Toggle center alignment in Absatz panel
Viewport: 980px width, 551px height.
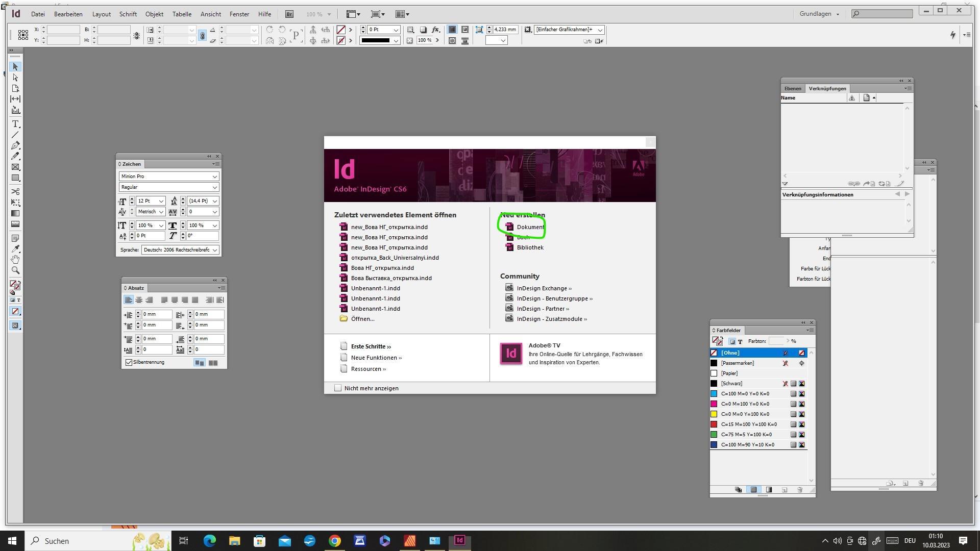pos(139,300)
